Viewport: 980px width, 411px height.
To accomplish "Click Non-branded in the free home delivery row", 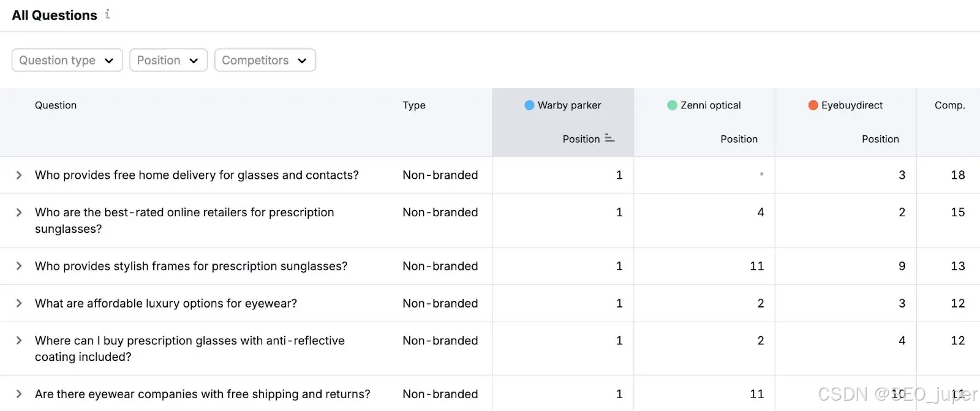I will 440,175.
